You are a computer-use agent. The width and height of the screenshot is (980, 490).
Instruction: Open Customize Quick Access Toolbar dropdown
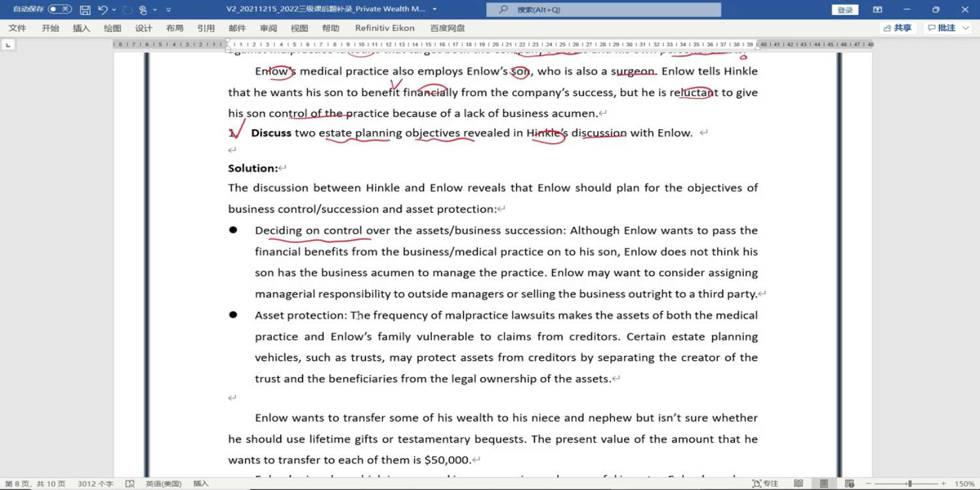point(169,10)
